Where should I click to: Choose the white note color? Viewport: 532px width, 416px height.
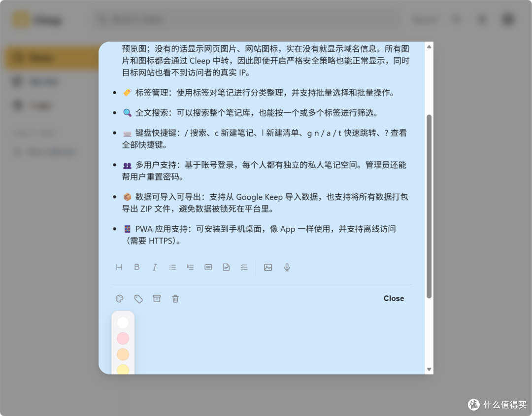point(123,323)
